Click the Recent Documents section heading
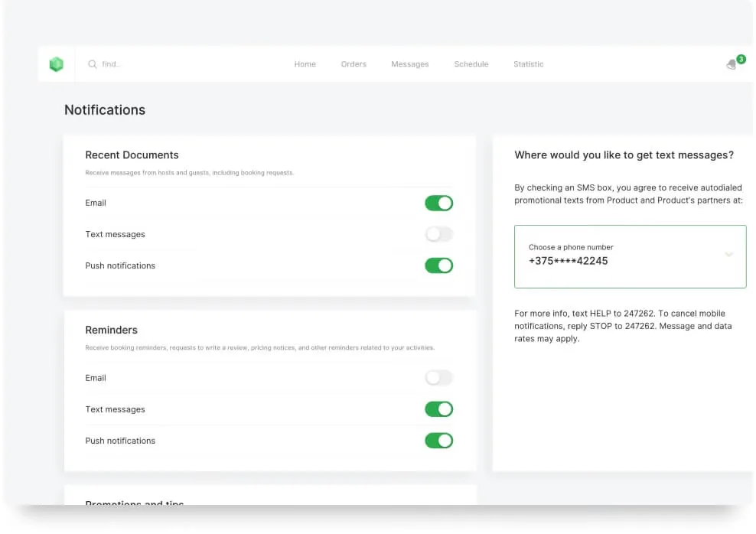This screenshot has width=756, height=534. click(132, 155)
